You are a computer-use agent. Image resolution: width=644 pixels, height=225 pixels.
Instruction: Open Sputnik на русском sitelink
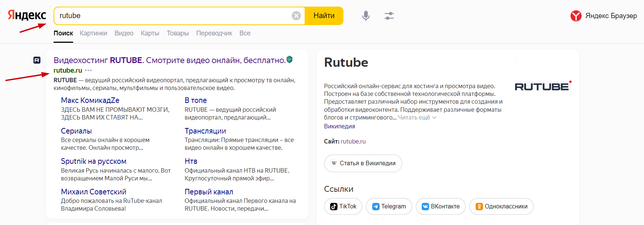[94, 161]
